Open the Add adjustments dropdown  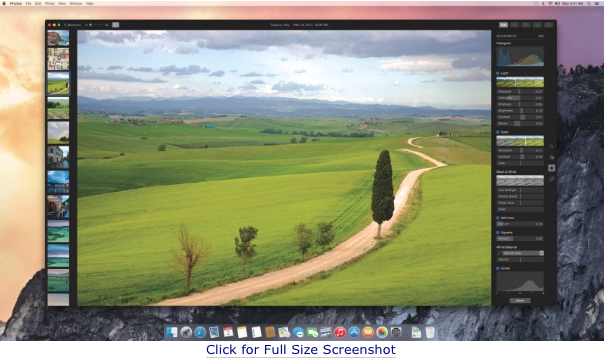541,36
